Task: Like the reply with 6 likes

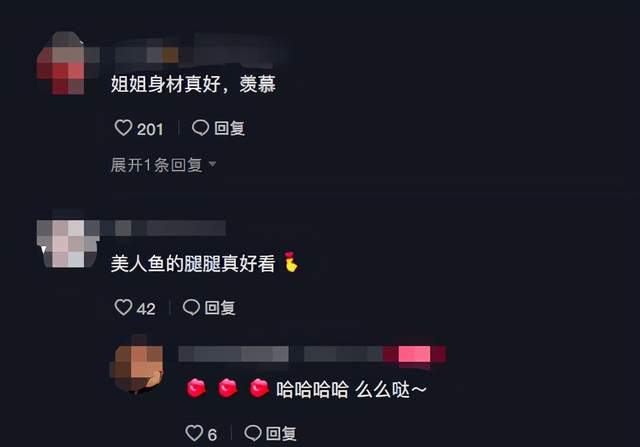Action: click(x=194, y=433)
